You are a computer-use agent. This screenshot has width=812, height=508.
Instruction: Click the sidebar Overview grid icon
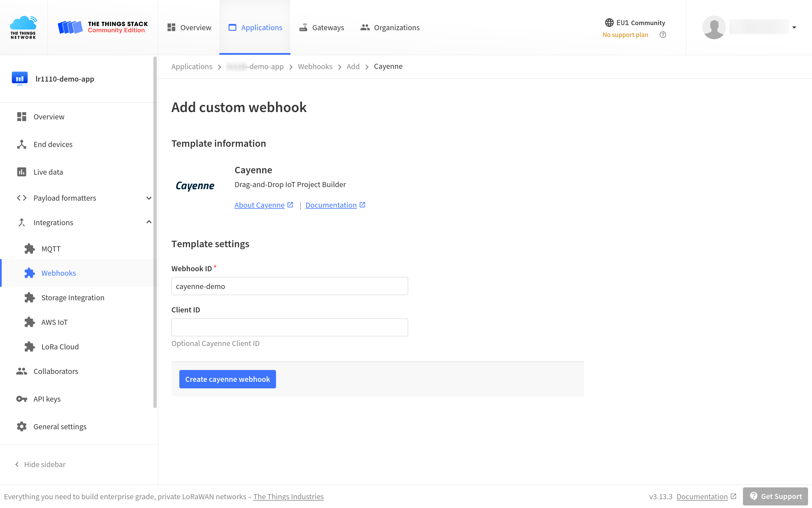21,117
